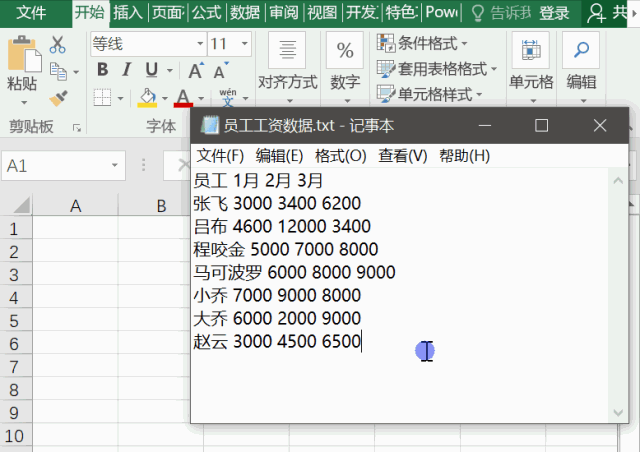The height and width of the screenshot is (452, 640).
Task: Open the font name dropdown showing 等线
Action: 146,44
